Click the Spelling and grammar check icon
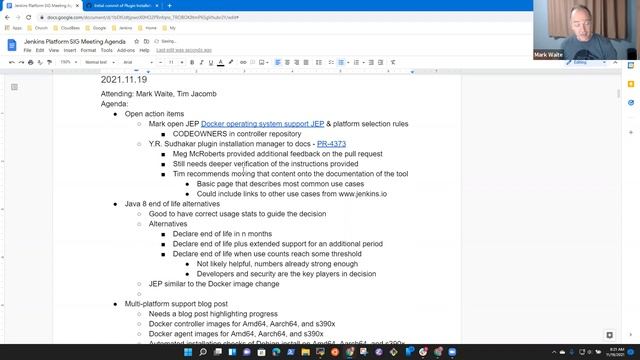 click(40, 62)
